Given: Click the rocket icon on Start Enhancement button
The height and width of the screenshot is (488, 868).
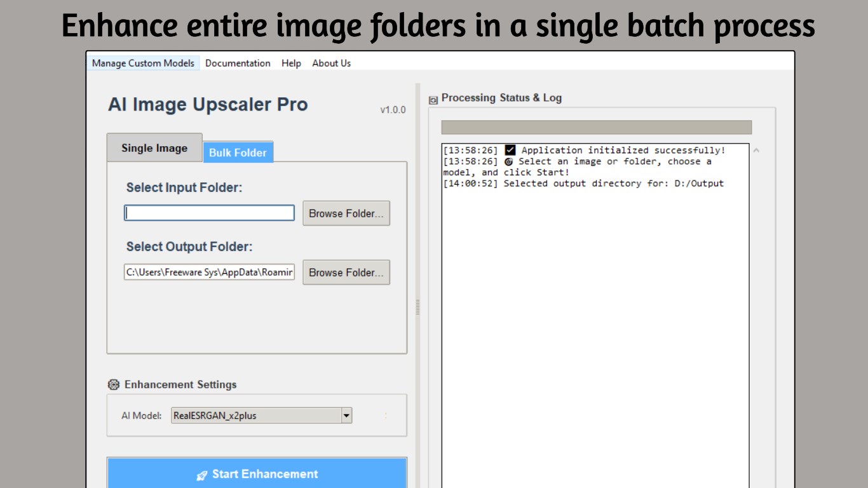Looking at the screenshot, I should coord(202,474).
